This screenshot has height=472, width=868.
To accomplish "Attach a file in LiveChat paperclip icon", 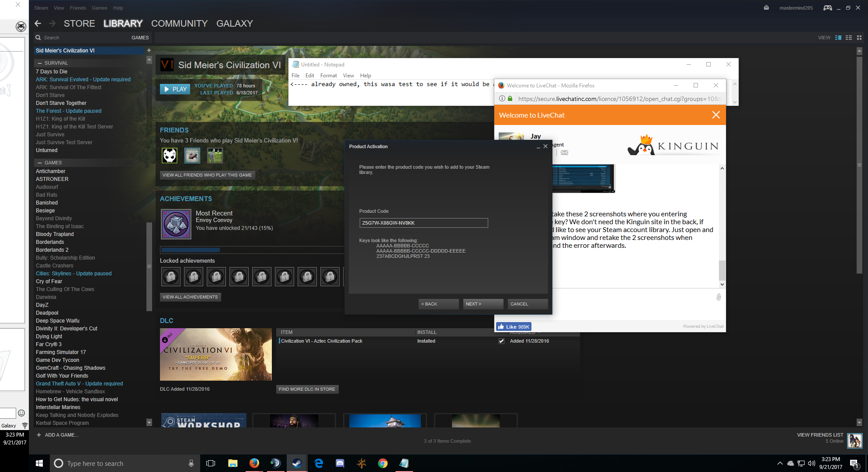I will tap(718, 297).
